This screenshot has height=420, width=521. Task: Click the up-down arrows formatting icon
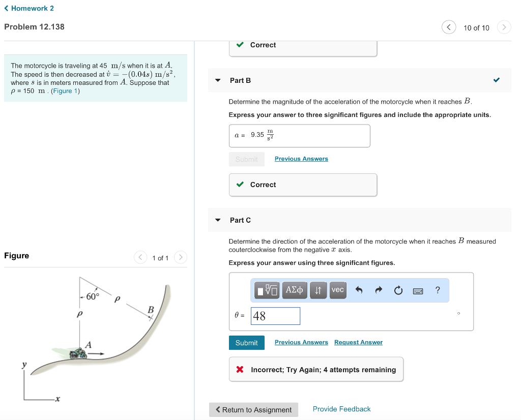click(x=318, y=290)
